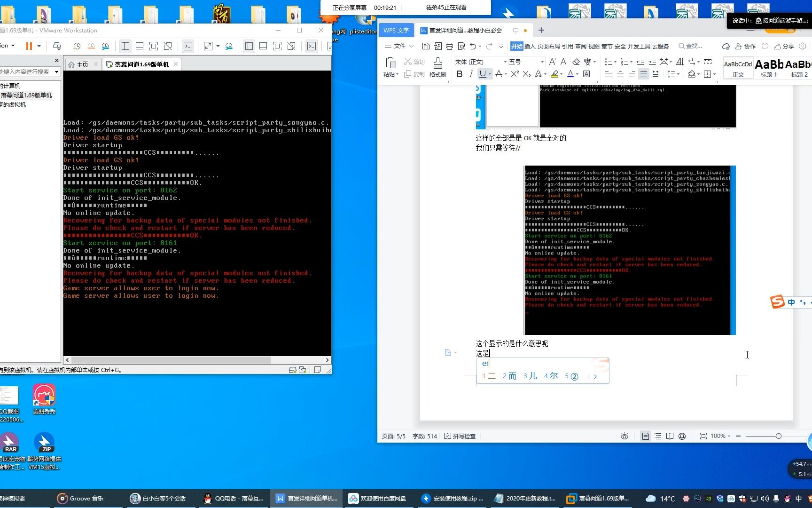The image size is (812, 508).
Task: Apply the 标题 1 heading style
Action: pyautogui.click(x=769, y=67)
